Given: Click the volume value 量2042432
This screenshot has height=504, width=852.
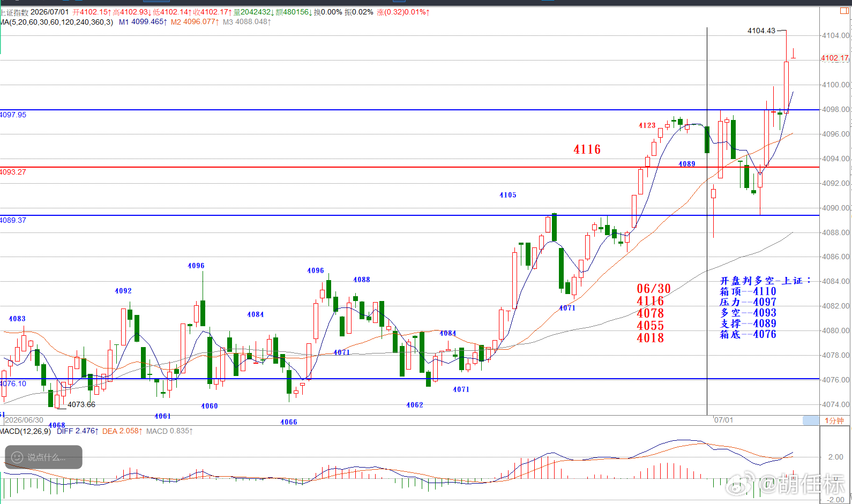Looking at the screenshot, I should pos(254,12).
